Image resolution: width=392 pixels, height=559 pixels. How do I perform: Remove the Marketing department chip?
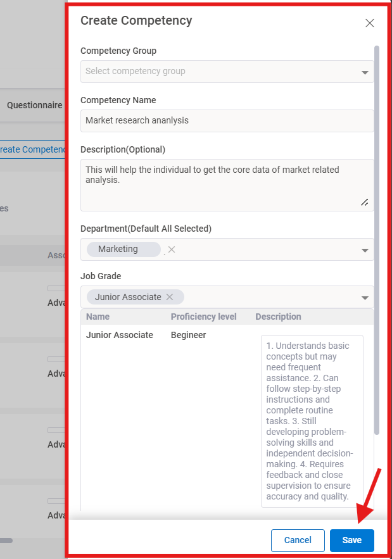170,249
